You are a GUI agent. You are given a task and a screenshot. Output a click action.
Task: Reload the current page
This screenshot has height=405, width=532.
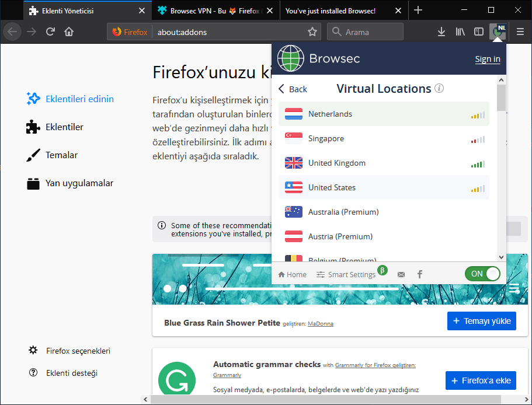51,32
